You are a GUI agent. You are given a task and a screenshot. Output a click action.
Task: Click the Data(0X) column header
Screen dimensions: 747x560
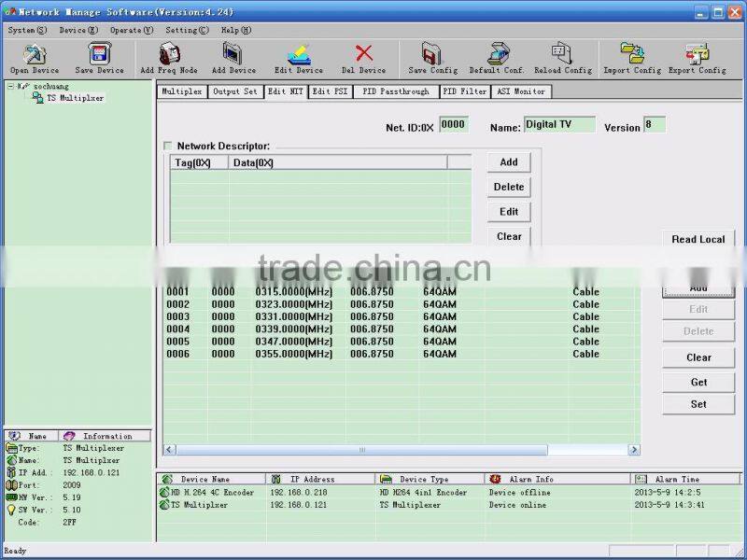(x=338, y=162)
